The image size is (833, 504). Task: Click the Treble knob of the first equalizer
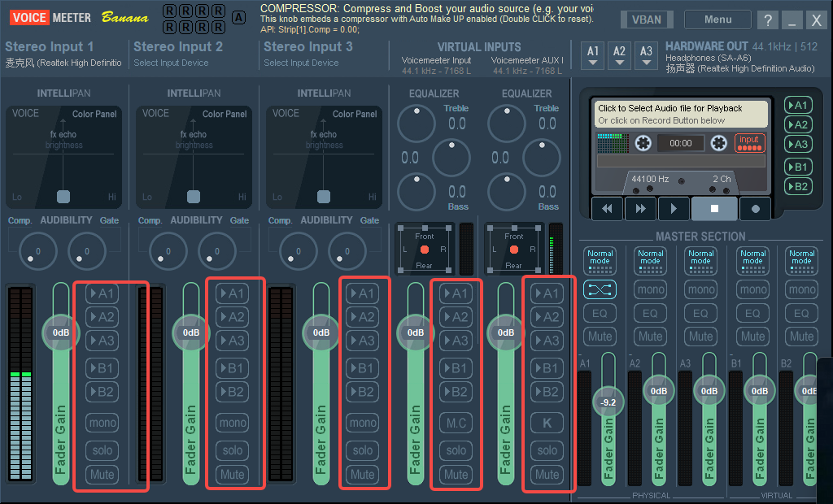coord(416,124)
